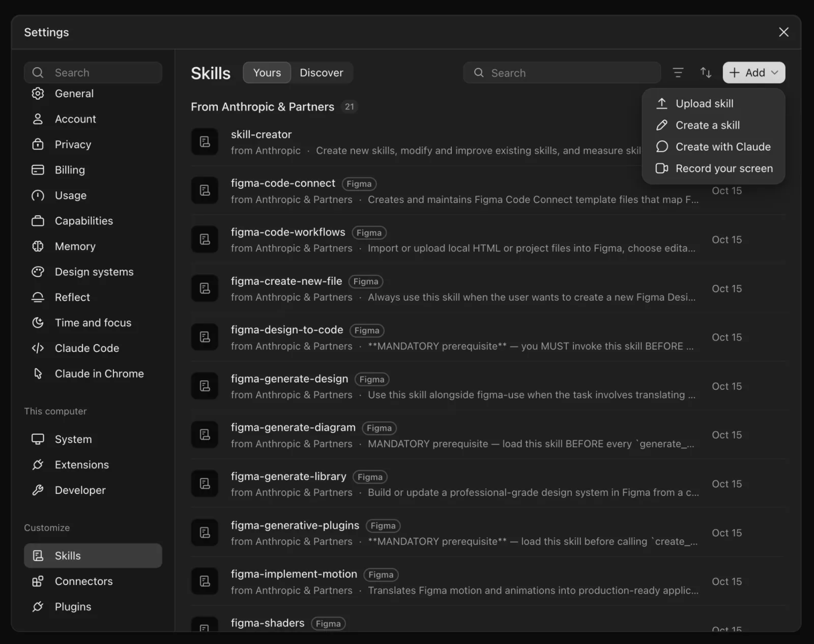Open Account settings person icon
Viewport: 814px width, 644px height.
click(x=38, y=119)
